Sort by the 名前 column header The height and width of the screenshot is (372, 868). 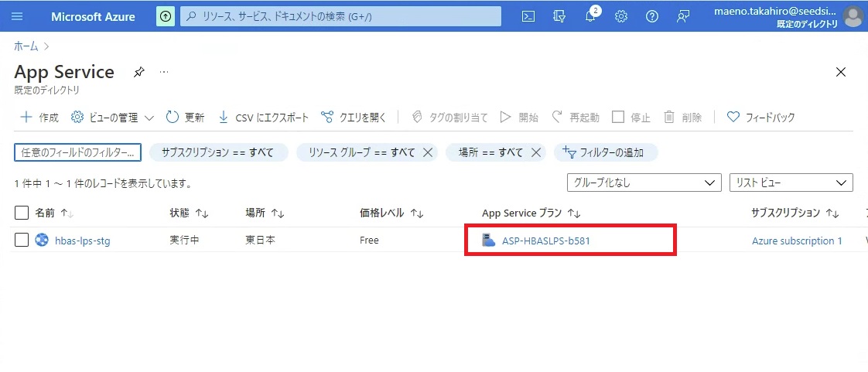coord(45,213)
